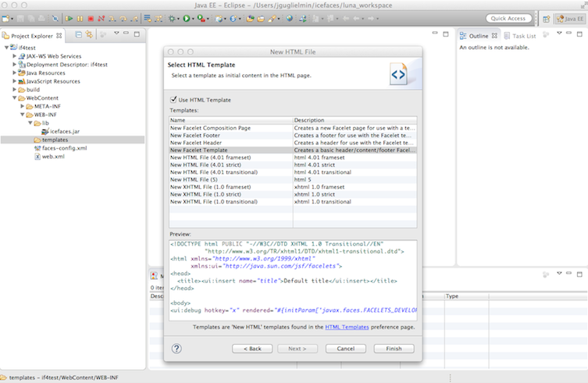
Task: Uncheck the Use HTML Template checkbox
Action: (173, 100)
